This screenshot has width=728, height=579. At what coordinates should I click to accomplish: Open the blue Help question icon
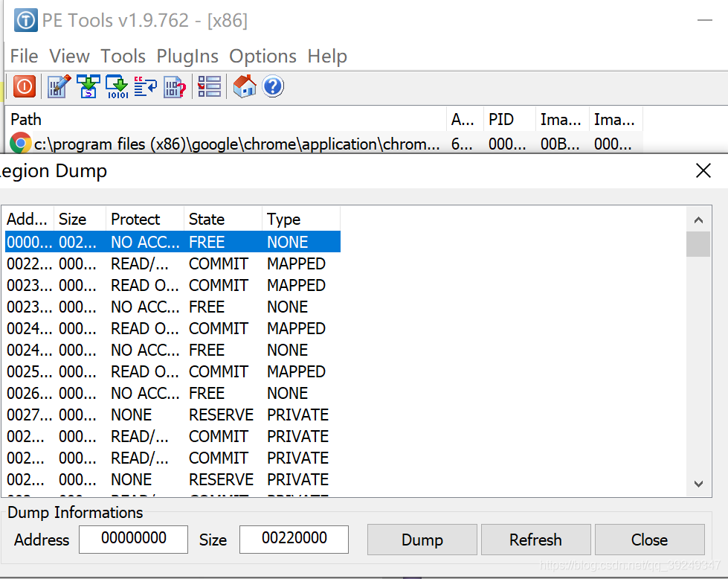point(272,86)
